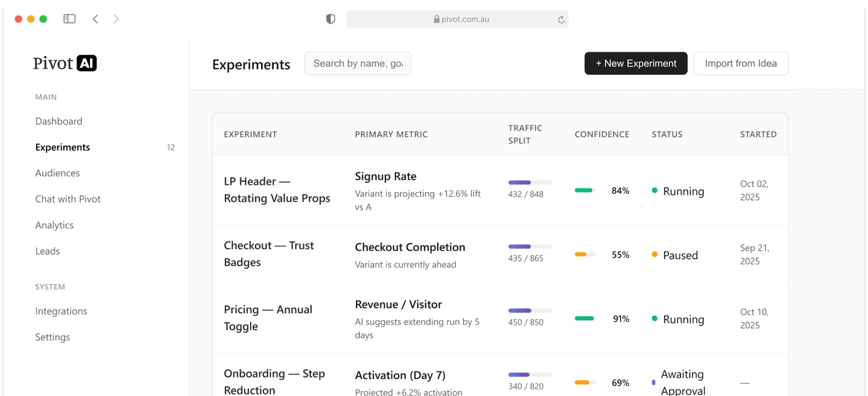Viewport: 868px width, 396px height.
Task: Click the green confidence pill showing 91%
Action: pos(584,319)
